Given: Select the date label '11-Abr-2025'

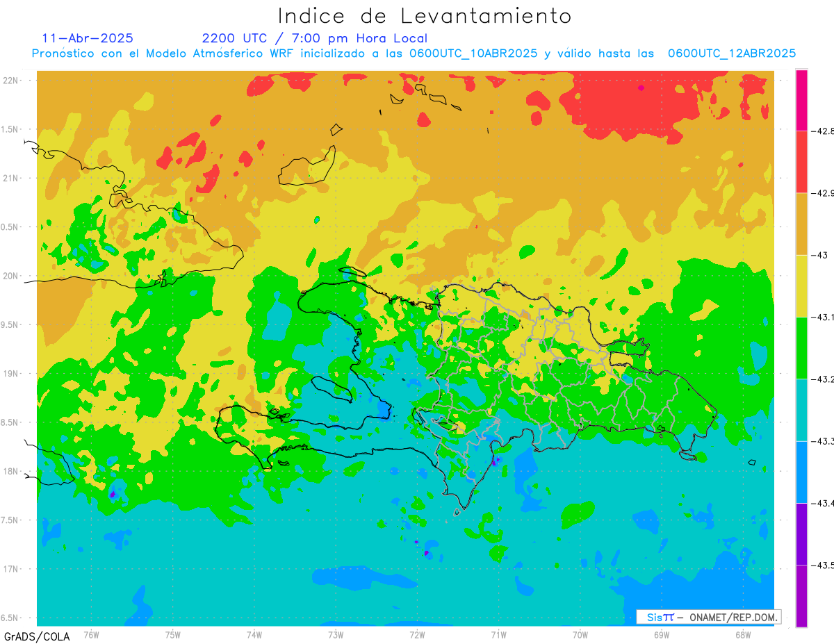Looking at the screenshot, I should [x=88, y=38].
